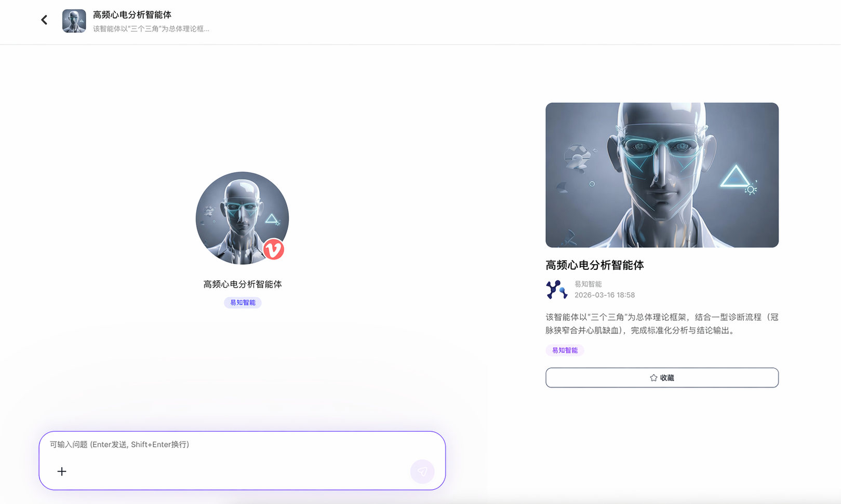841x504 pixels.
Task: Select the 易知智能 tag in the details panel
Action: point(565,350)
